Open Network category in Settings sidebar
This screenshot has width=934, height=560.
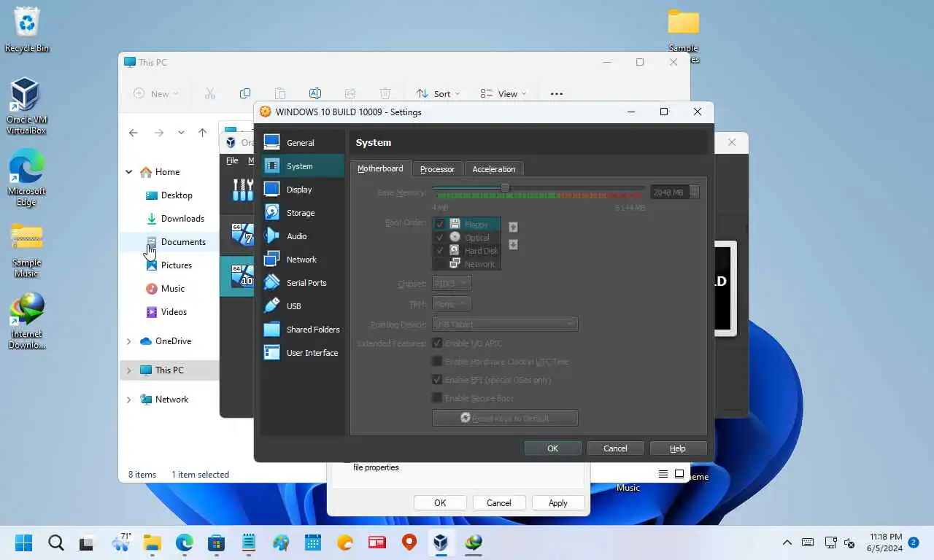click(x=303, y=260)
